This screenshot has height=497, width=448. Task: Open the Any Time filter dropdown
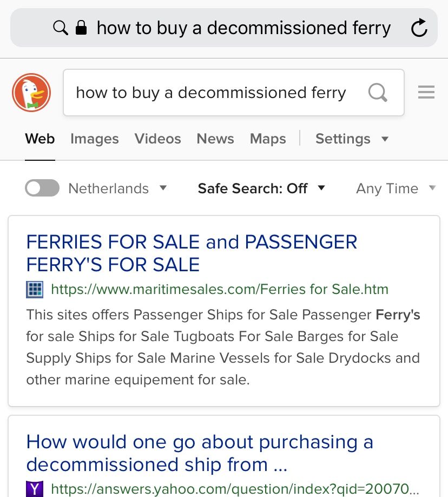point(396,188)
